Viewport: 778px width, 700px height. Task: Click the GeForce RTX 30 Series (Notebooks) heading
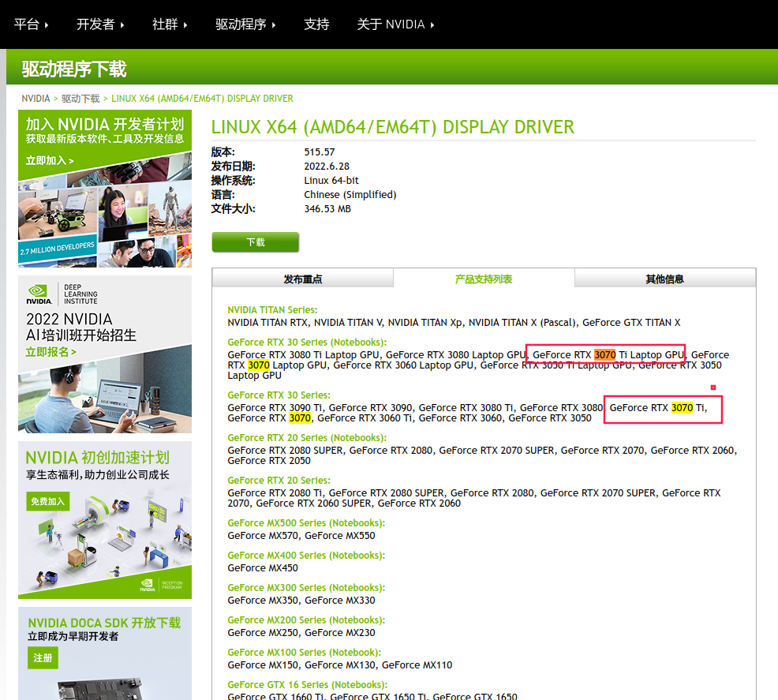point(307,342)
